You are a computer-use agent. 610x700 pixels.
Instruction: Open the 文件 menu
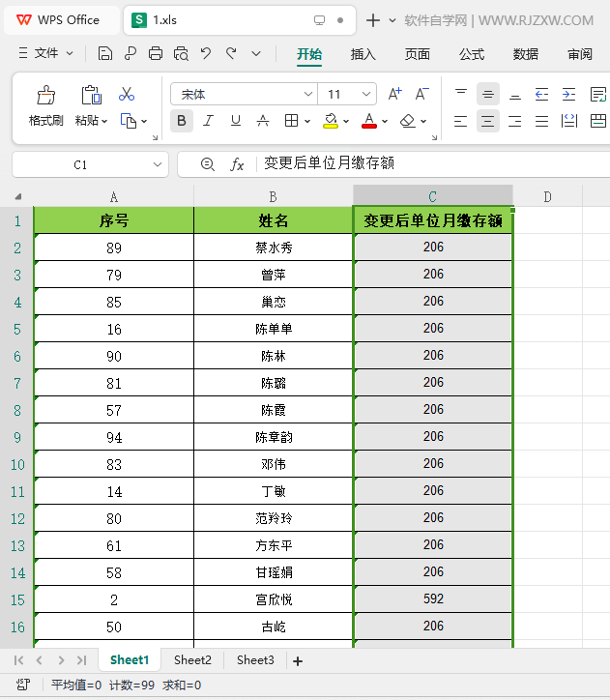click(45, 53)
